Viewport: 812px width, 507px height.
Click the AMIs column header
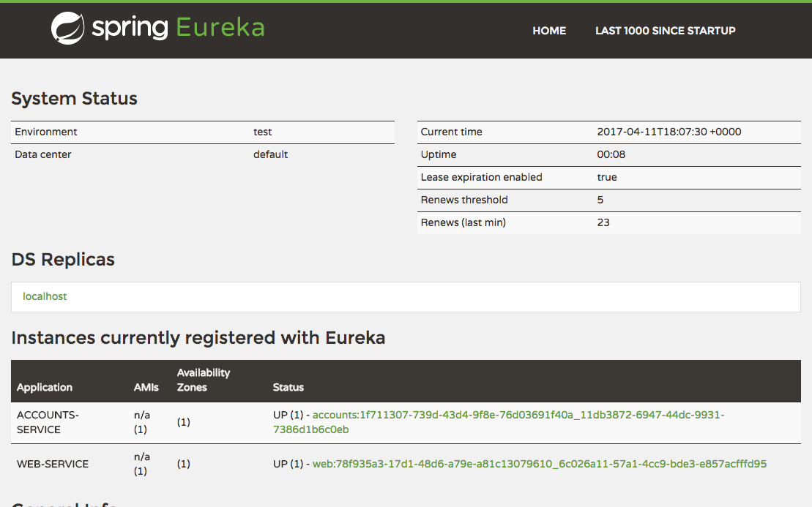pos(146,388)
